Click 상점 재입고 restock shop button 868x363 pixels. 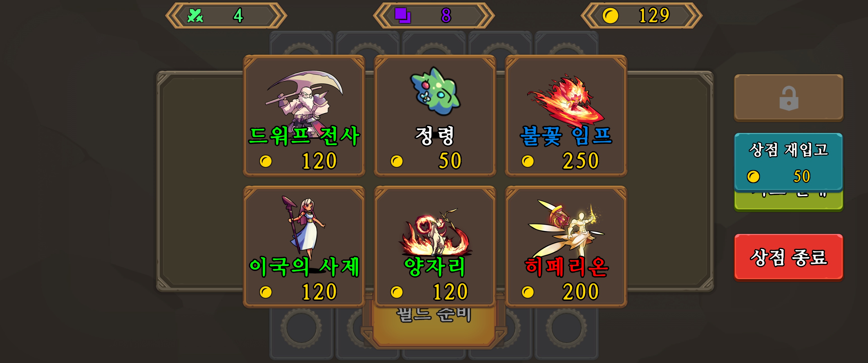point(789,162)
